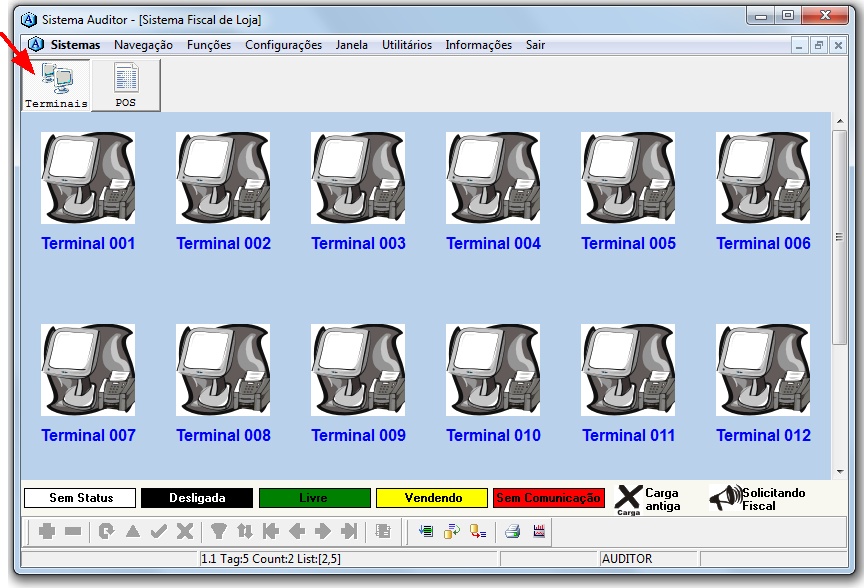Click the Sair menu item
Screen dimensions: 864x588
pyautogui.click(x=535, y=45)
